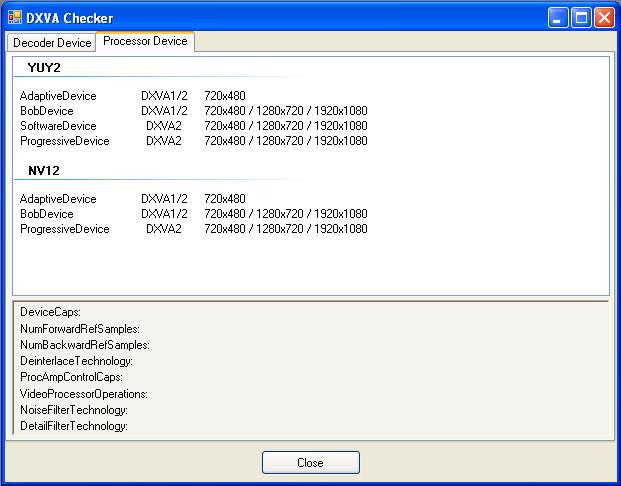Screen dimensions: 621x486
Task: Click the VideoProcessorOperations: label
Action: coord(84,394)
